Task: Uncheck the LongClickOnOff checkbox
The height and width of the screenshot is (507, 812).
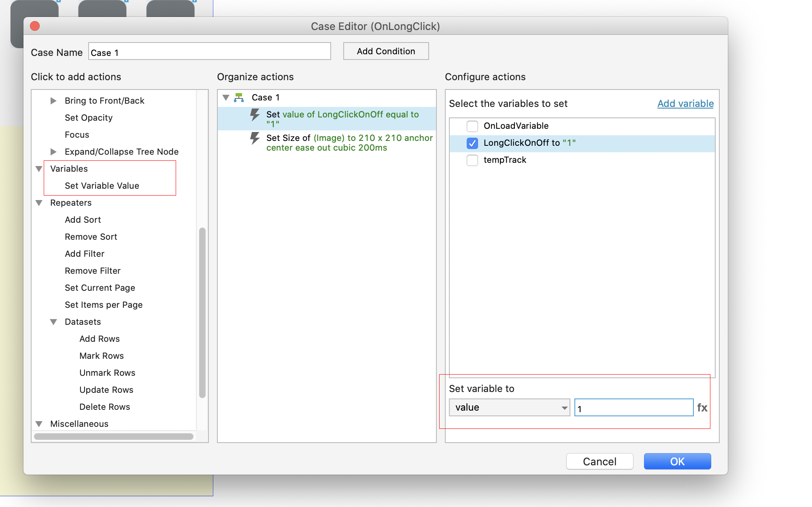Action: click(472, 143)
